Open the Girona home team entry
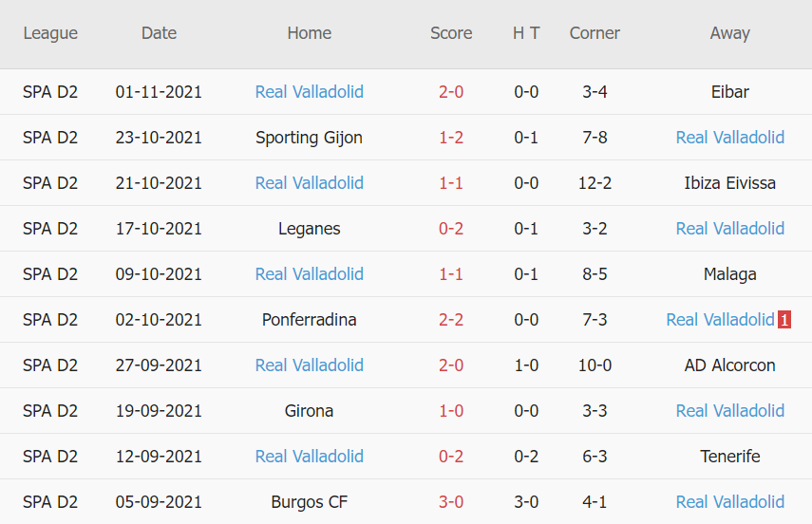Image resolution: width=812 pixels, height=524 pixels. tap(310, 411)
